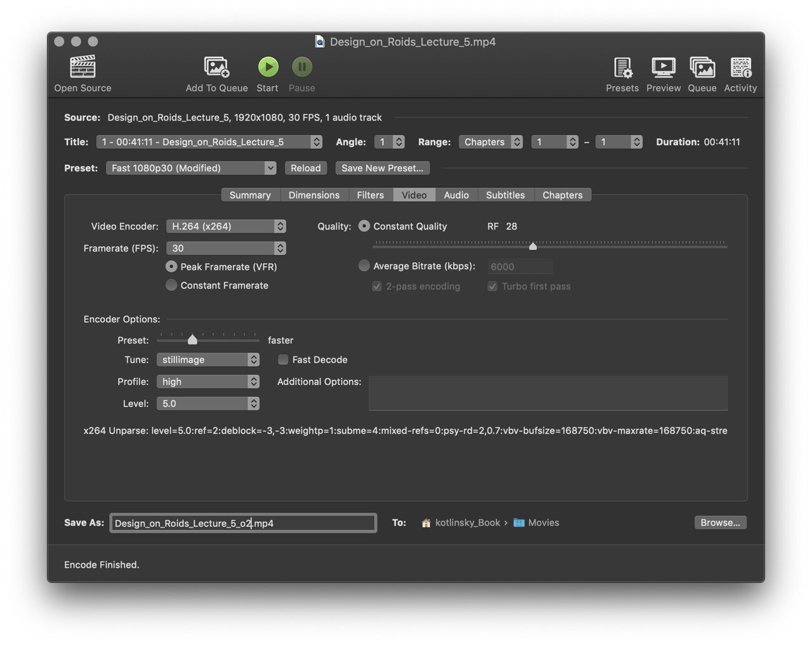Viewport: 812px width, 645px height.
Task: Click the x264 Unparse text line
Action: click(x=405, y=431)
